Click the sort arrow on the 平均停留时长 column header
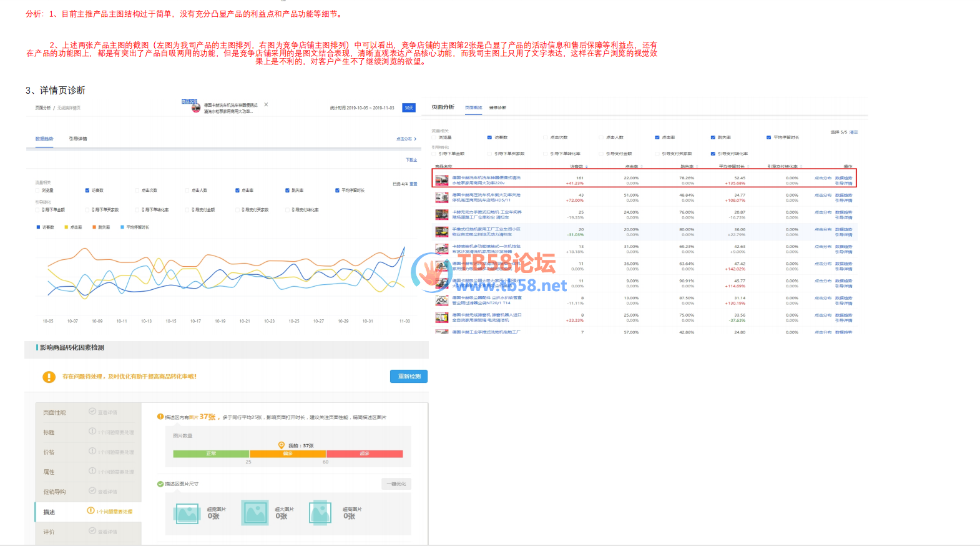Viewport: 980px width, 546px height. click(x=748, y=167)
